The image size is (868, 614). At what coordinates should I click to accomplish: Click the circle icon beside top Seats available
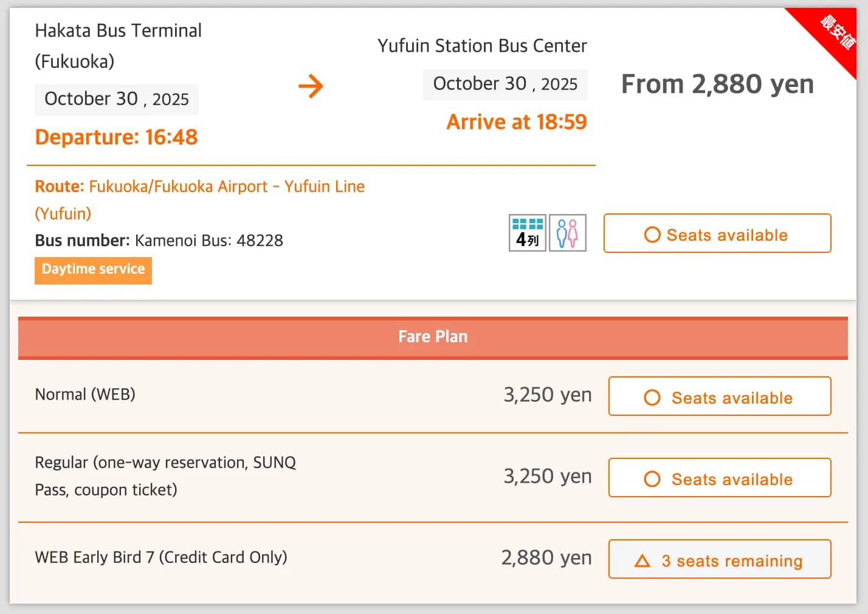pos(652,234)
